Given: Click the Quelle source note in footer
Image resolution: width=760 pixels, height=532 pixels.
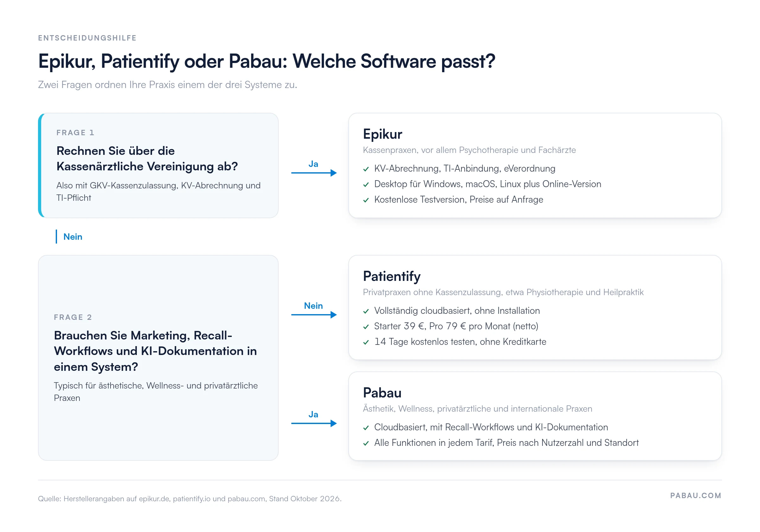Looking at the screenshot, I should coord(190,498).
